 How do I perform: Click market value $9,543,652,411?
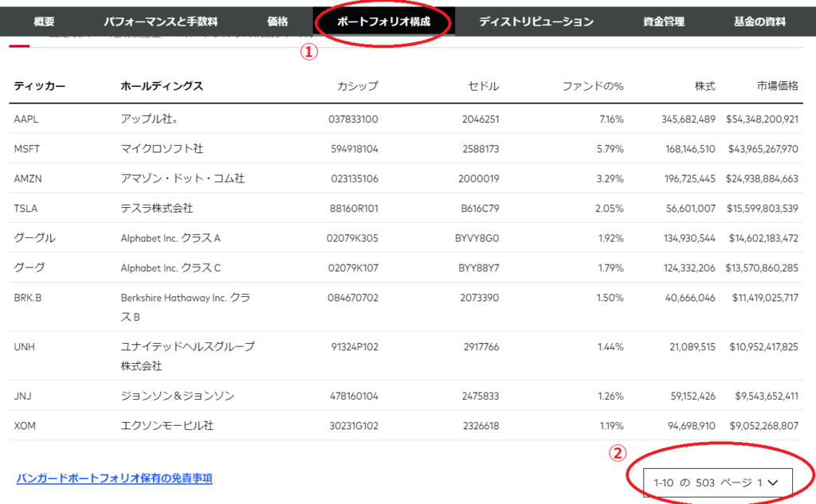(x=767, y=396)
